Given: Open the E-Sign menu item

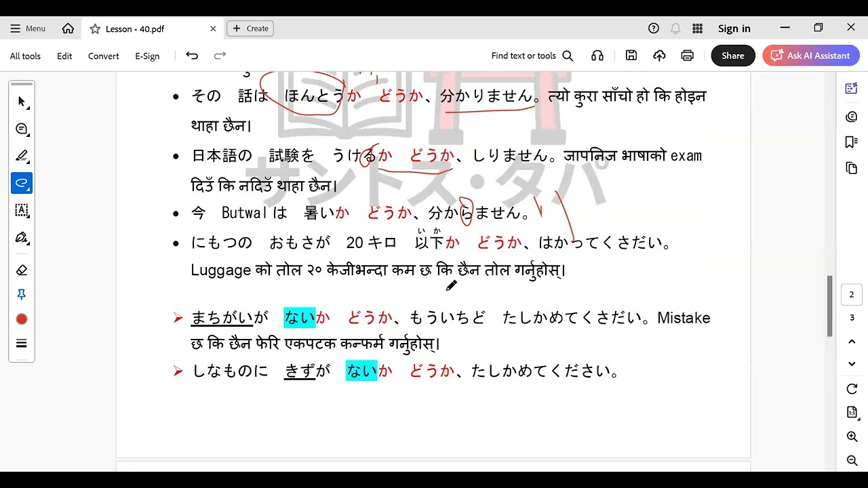Looking at the screenshot, I should tap(147, 56).
